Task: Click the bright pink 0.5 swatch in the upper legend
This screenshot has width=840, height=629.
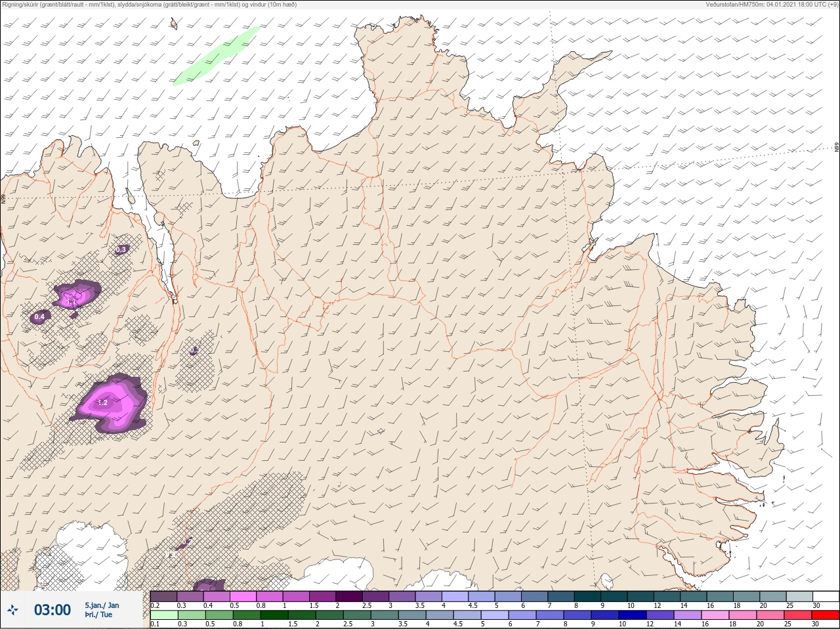Action: click(243, 596)
